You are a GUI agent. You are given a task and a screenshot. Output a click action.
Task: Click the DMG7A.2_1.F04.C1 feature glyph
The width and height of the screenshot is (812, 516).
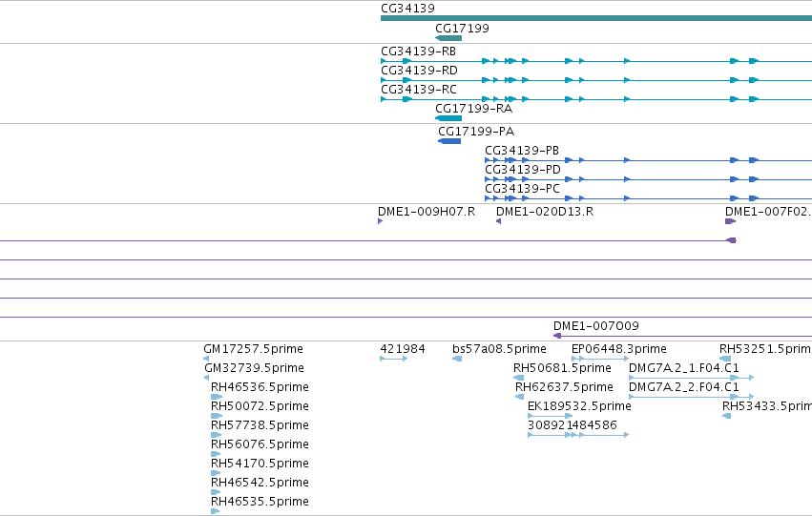click(x=692, y=378)
